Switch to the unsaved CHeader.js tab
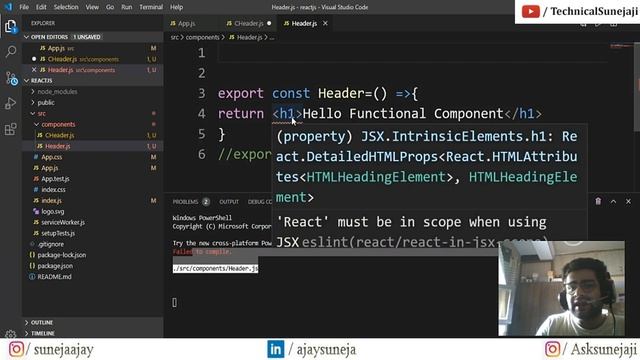This screenshot has width=640, height=360. (x=249, y=23)
